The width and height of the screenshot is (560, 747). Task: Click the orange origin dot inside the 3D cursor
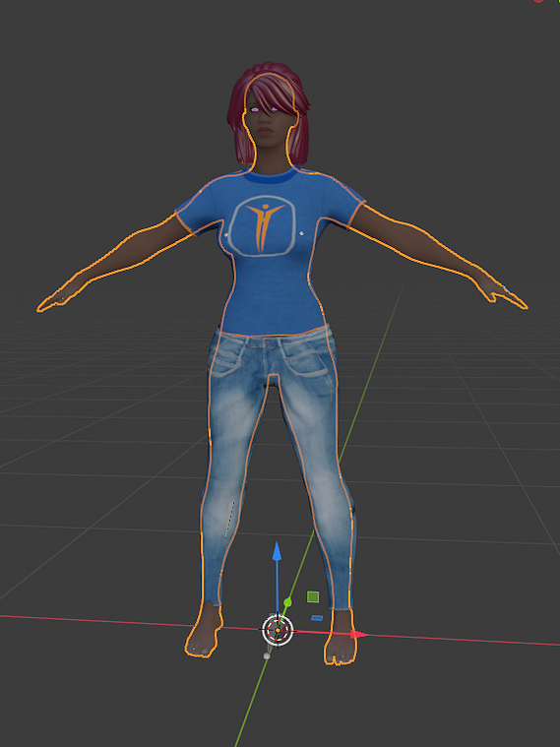pos(278,630)
